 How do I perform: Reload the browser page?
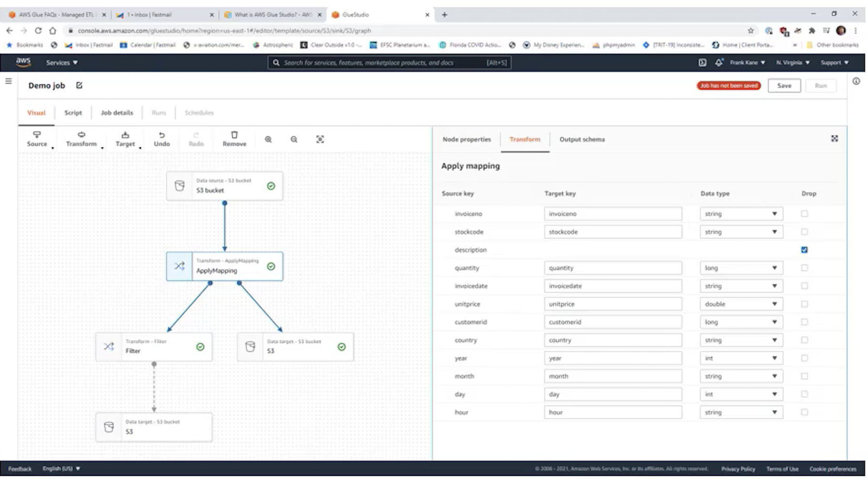click(x=38, y=31)
